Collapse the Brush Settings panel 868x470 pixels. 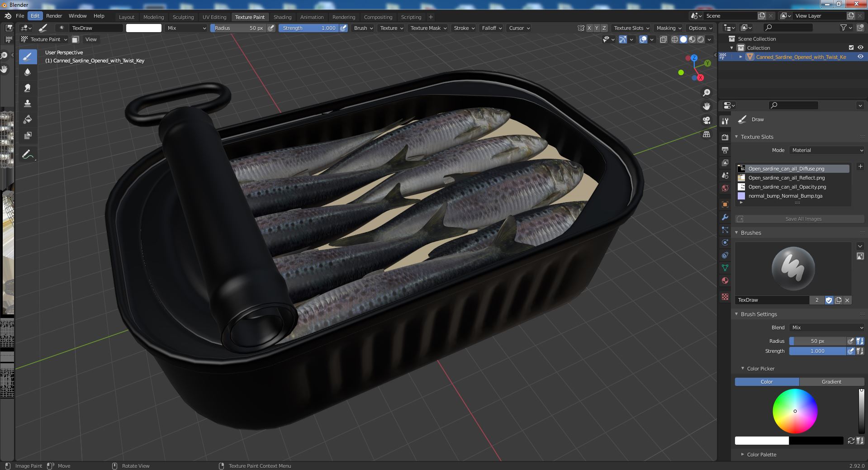759,314
